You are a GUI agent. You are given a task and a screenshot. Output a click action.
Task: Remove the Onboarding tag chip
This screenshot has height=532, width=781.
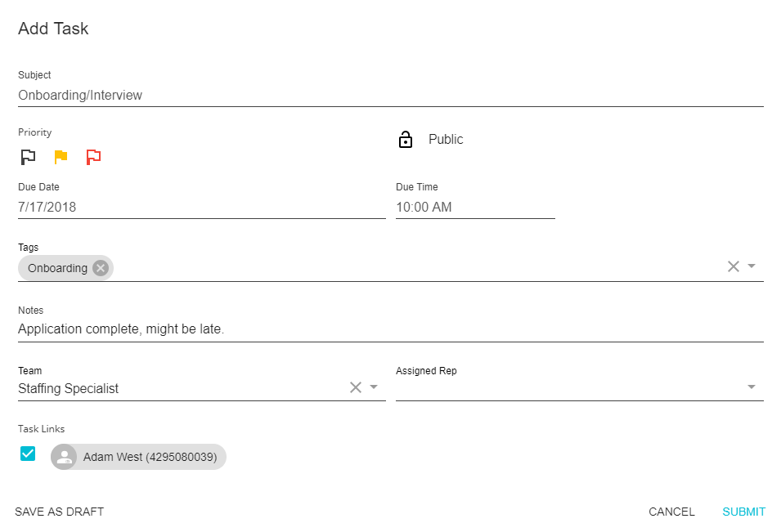(100, 268)
